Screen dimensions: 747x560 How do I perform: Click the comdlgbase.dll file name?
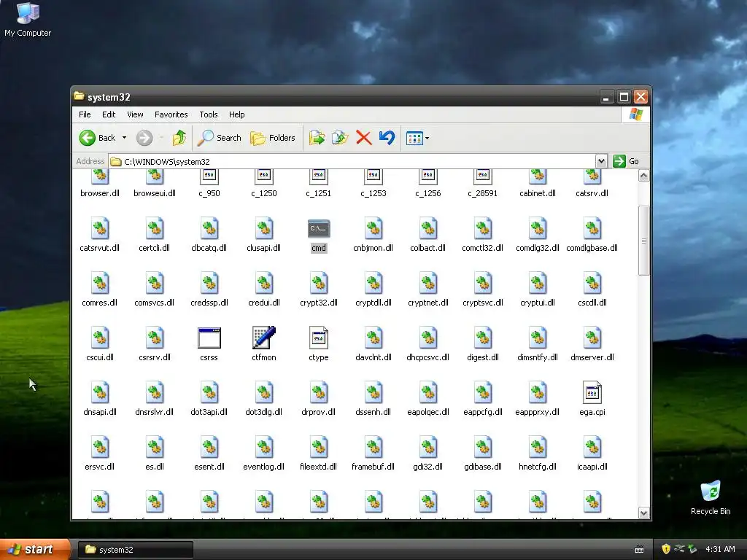click(592, 248)
